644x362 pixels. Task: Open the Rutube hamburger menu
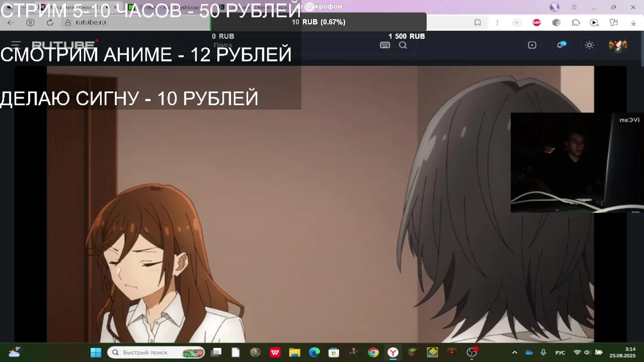[16, 45]
